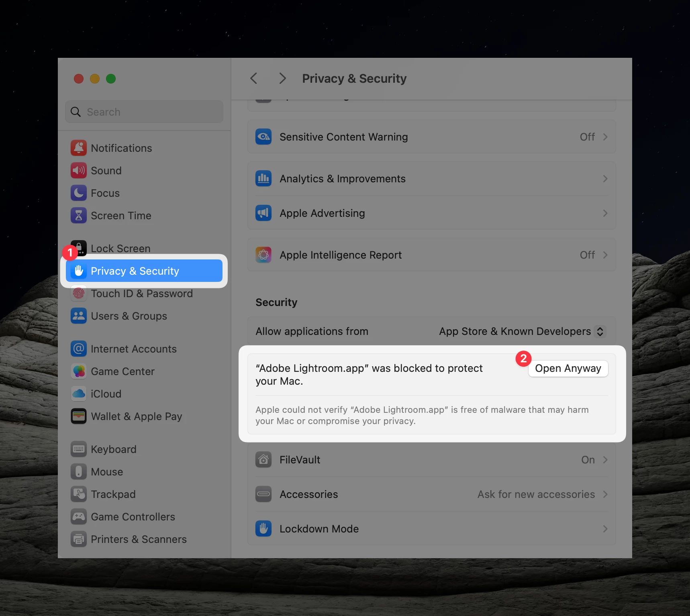This screenshot has height=616, width=690.
Task: Click the Apple Intelligence Report icon
Action: (263, 255)
